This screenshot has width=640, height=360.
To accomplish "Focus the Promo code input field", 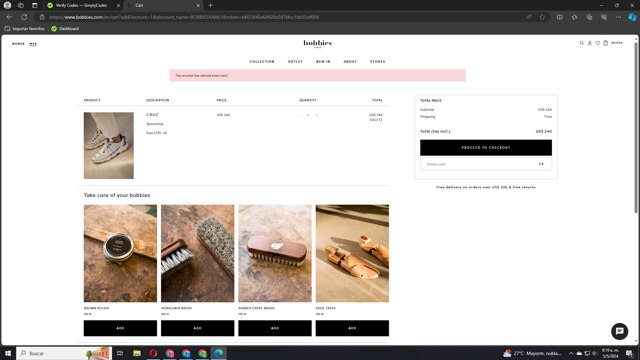I will point(478,164).
